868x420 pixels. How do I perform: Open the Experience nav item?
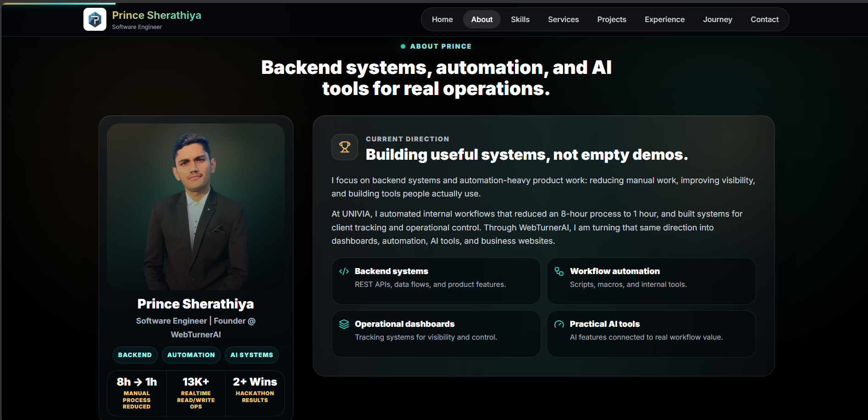[x=665, y=19]
